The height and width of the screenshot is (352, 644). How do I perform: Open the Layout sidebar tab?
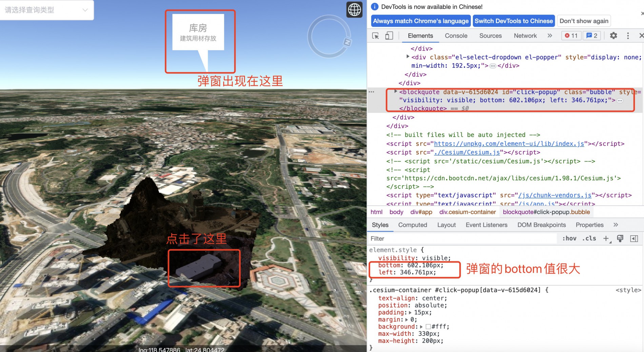(446, 225)
